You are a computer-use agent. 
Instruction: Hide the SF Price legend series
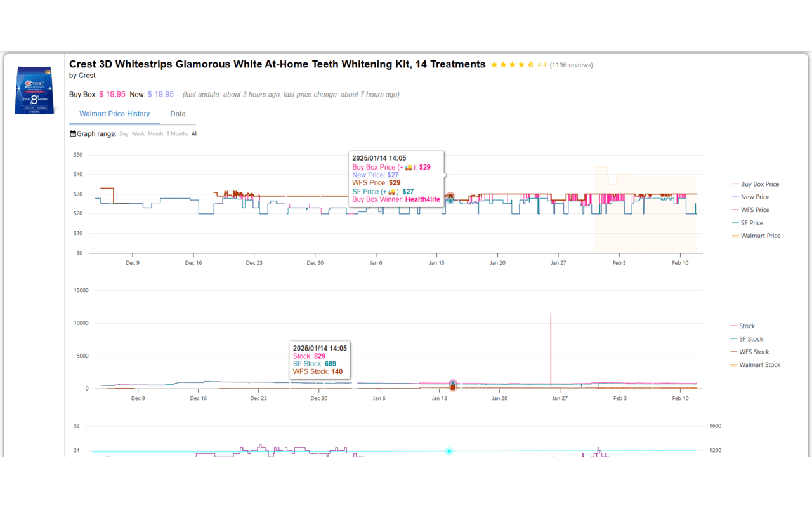[747, 223]
